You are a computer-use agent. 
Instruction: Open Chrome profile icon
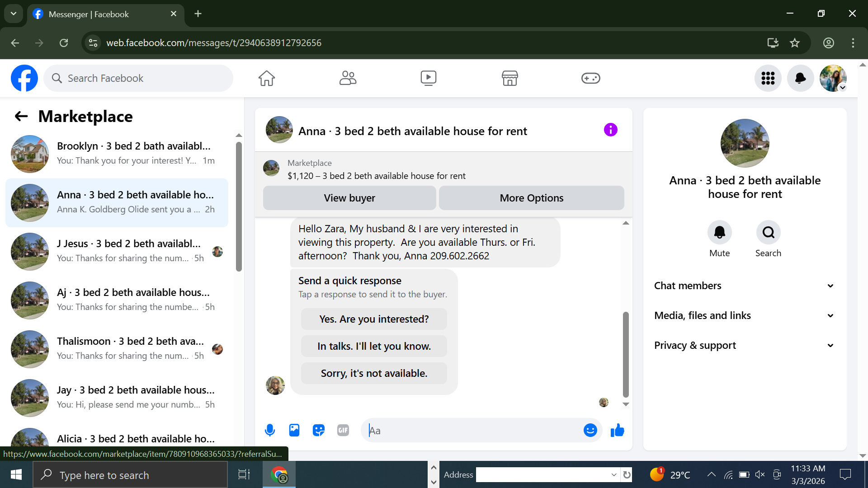click(829, 43)
